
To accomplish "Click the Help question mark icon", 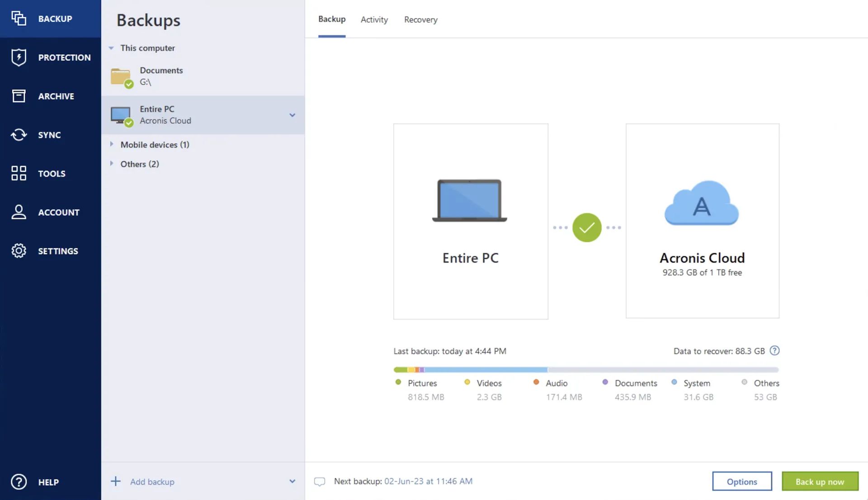I will (x=18, y=482).
